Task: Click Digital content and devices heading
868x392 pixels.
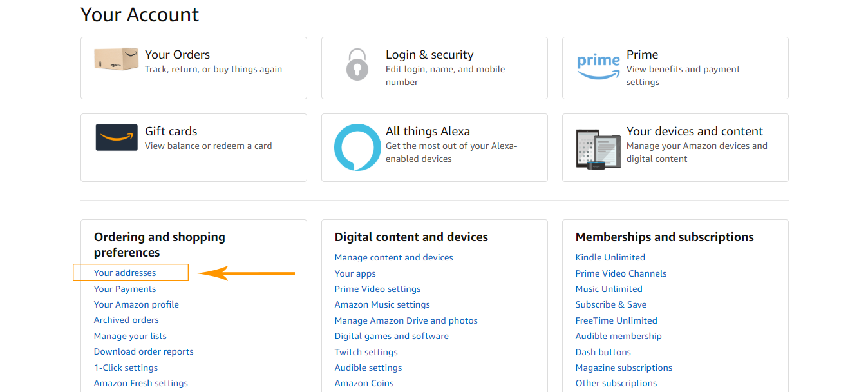Action: coord(411,237)
